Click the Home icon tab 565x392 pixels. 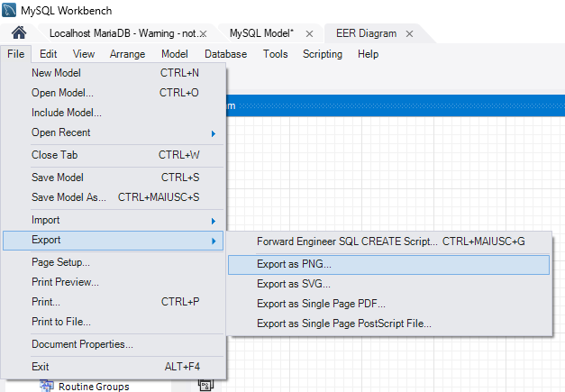tap(19, 32)
